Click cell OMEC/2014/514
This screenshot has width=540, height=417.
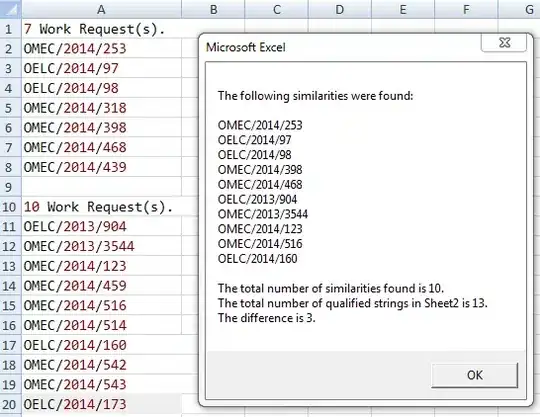click(x=101, y=325)
